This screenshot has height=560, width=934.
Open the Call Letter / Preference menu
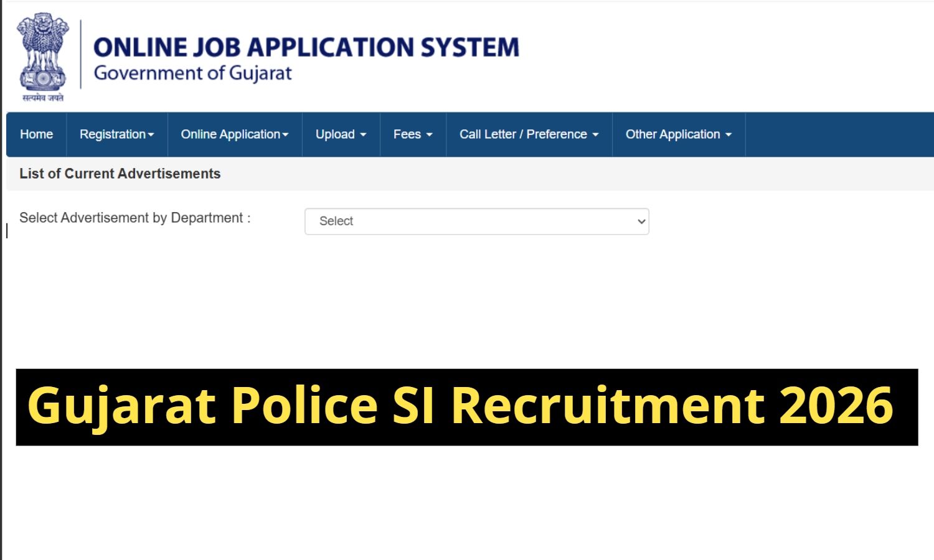tap(523, 134)
